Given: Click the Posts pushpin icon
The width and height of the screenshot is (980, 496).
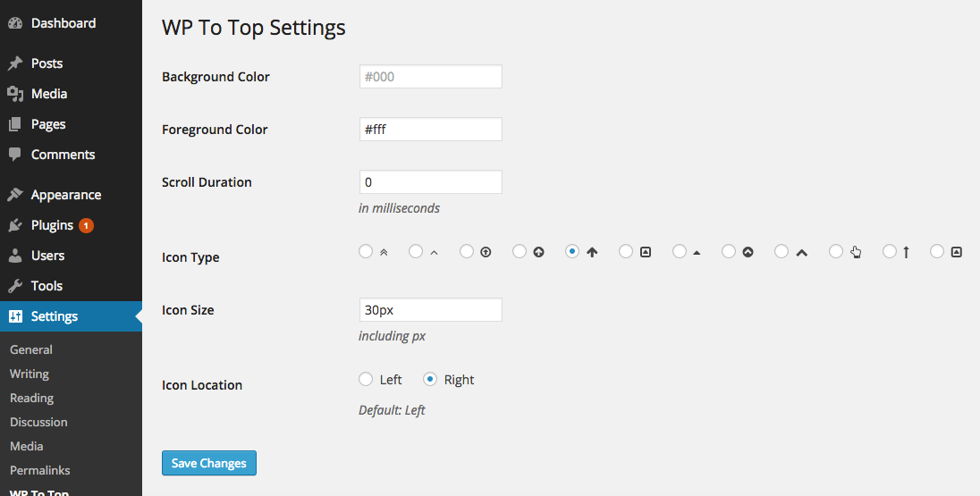Looking at the screenshot, I should click(15, 63).
